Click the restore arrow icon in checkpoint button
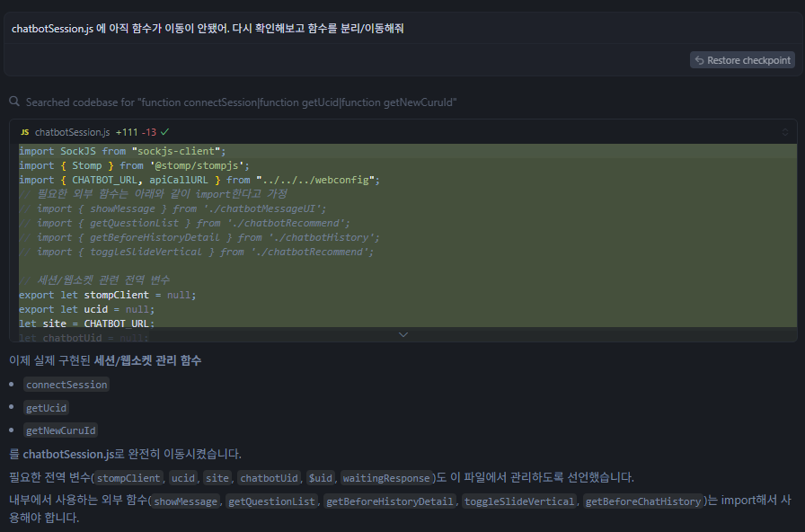Screen dimensions: 805x532 click(699, 60)
